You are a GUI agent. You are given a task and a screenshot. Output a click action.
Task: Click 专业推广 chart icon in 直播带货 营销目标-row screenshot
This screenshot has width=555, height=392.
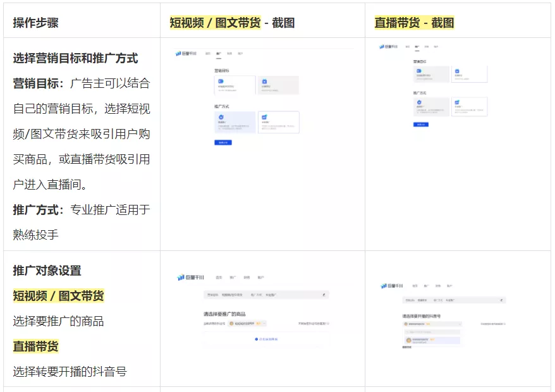click(x=457, y=102)
